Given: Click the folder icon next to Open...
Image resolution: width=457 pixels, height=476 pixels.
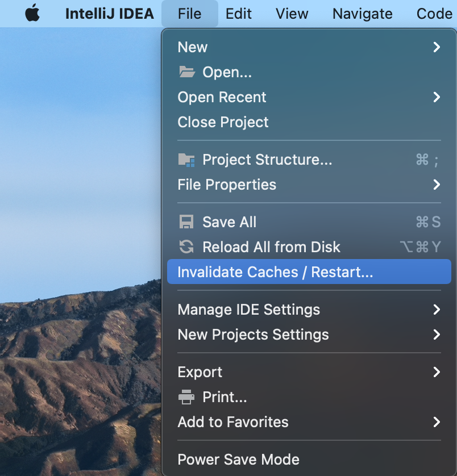Looking at the screenshot, I should 186,72.
